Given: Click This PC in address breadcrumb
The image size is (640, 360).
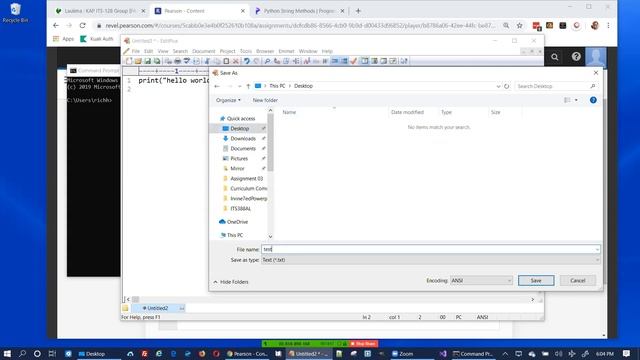Looking at the screenshot, I should (x=277, y=86).
